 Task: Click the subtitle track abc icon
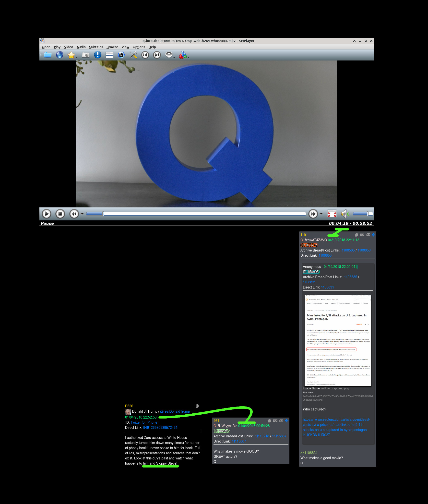183,55
